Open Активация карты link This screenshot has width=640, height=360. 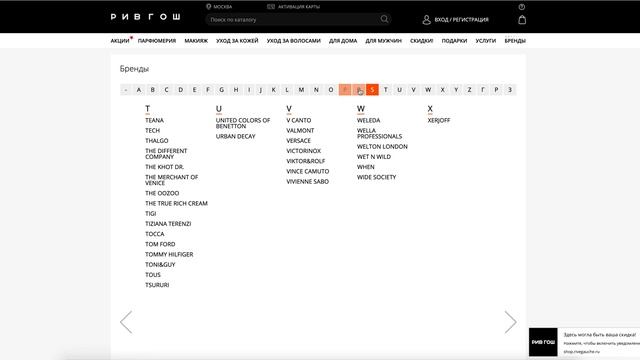299,7
